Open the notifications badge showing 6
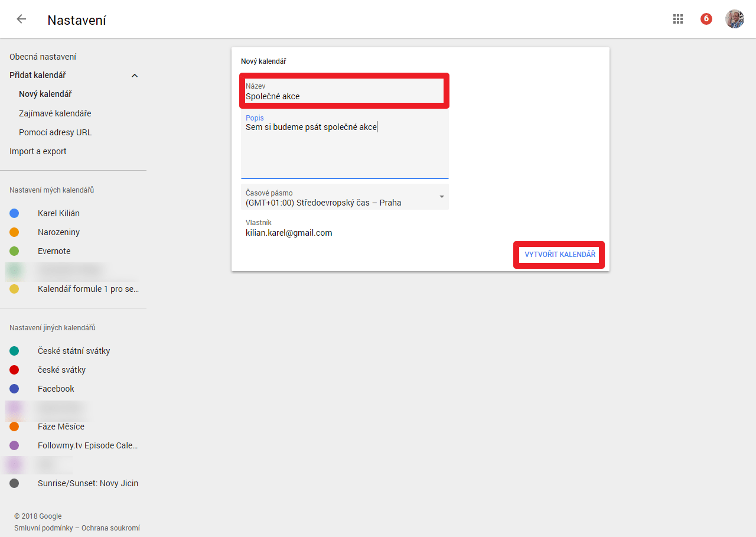Image resolution: width=756 pixels, height=537 pixels. point(706,19)
